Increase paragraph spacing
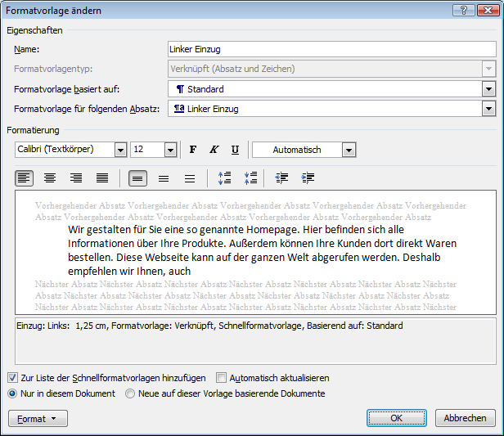The height and width of the screenshot is (436, 504). point(224,178)
